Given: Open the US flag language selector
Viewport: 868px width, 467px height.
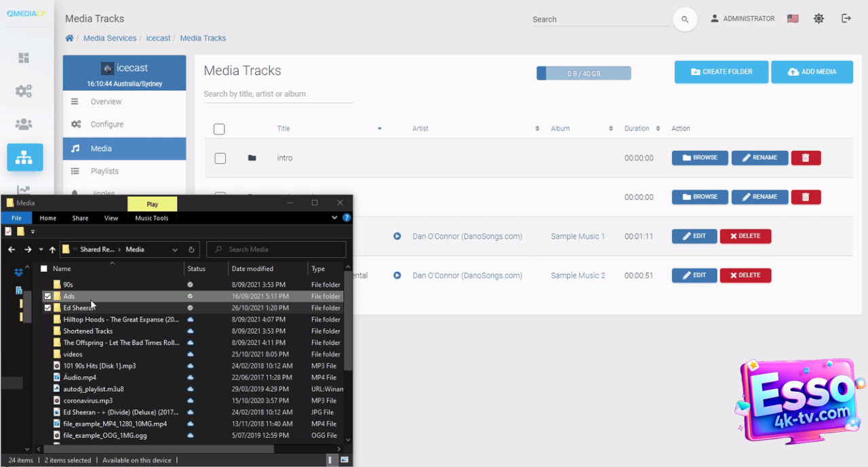Looking at the screenshot, I should (792, 19).
